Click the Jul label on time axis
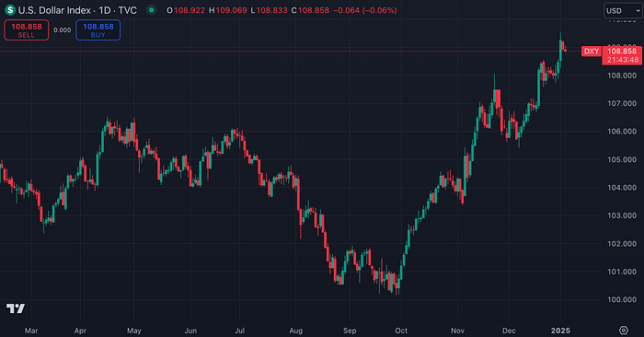Image resolution: width=644 pixels, height=337 pixels. tap(239, 331)
